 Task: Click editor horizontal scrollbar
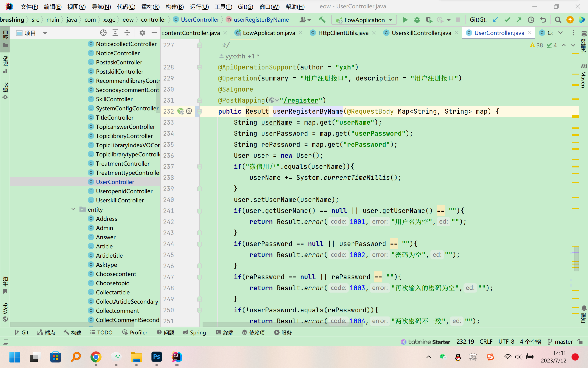pyautogui.click(x=283, y=324)
